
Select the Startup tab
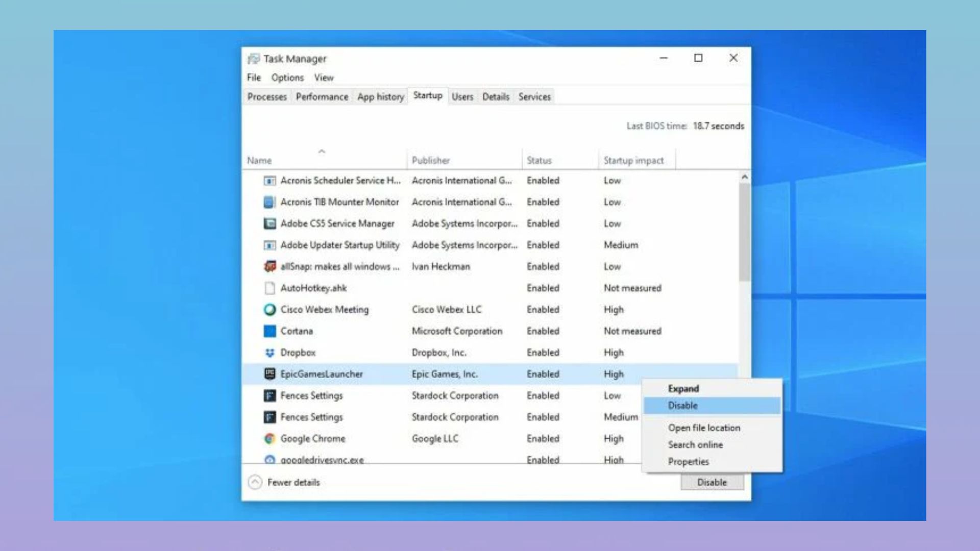(x=428, y=95)
